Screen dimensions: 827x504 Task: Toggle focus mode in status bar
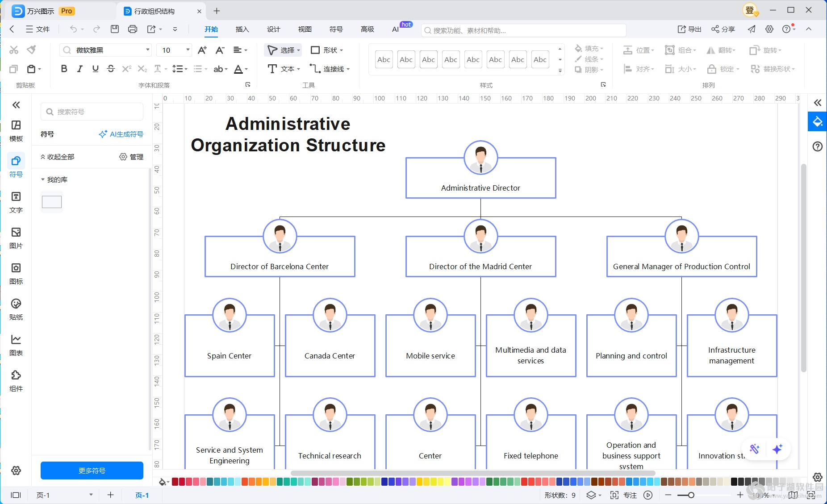[x=625, y=495]
